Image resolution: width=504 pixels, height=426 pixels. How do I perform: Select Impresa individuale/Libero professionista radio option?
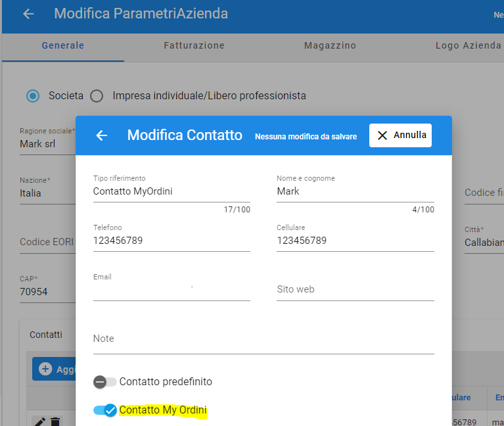tap(97, 96)
